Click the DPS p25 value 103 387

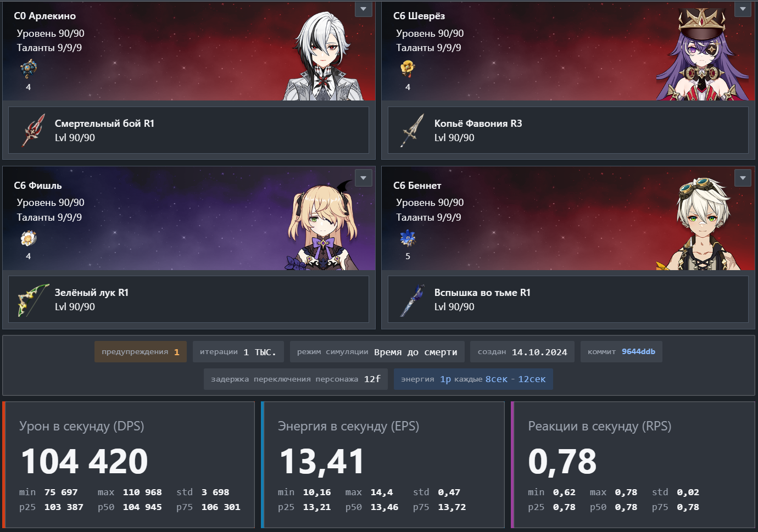pyautogui.click(x=64, y=507)
